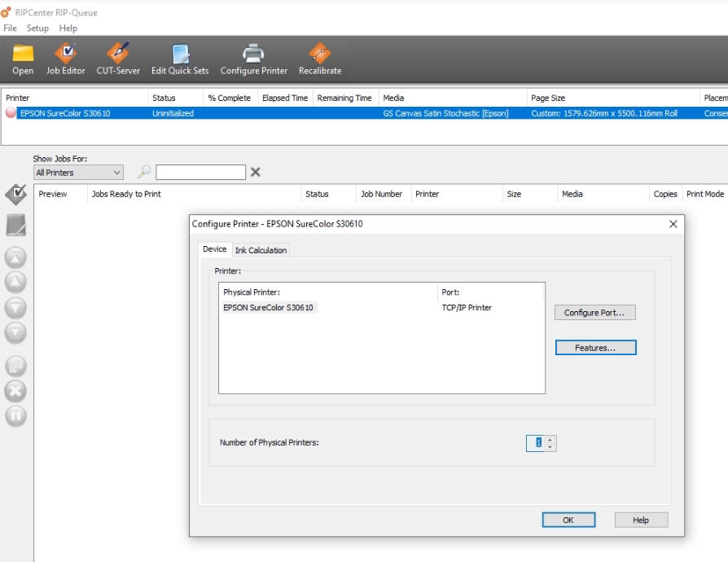Screen dimensions: 728x562
Task: Click the Remaining Time column header
Action: point(344,98)
